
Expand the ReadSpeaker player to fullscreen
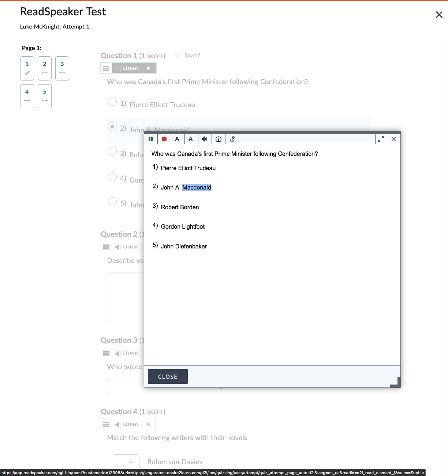[381, 139]
